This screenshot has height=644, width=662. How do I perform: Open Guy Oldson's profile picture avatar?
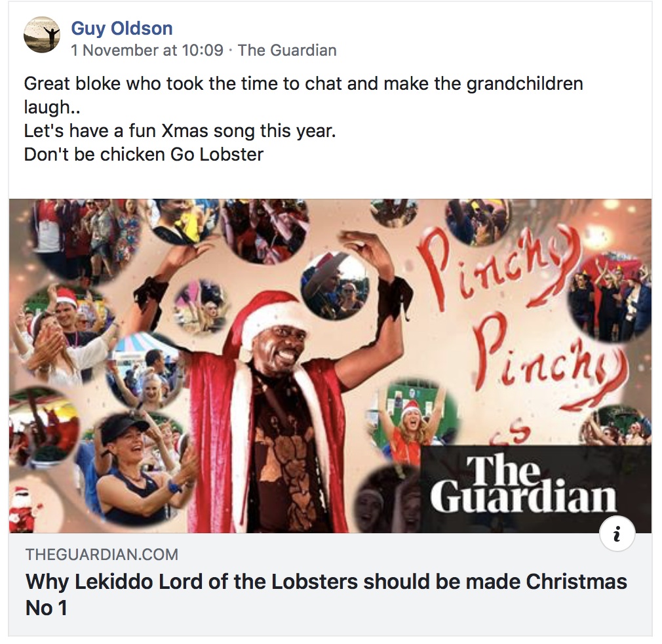coord(42,35)
